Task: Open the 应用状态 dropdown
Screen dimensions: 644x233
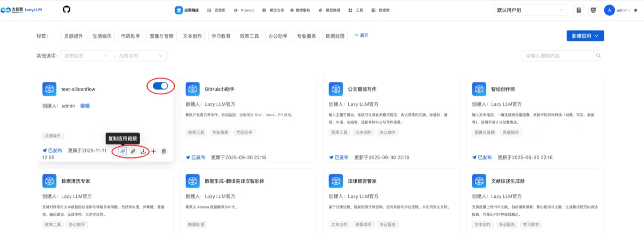Action: [x=141, y=56]
